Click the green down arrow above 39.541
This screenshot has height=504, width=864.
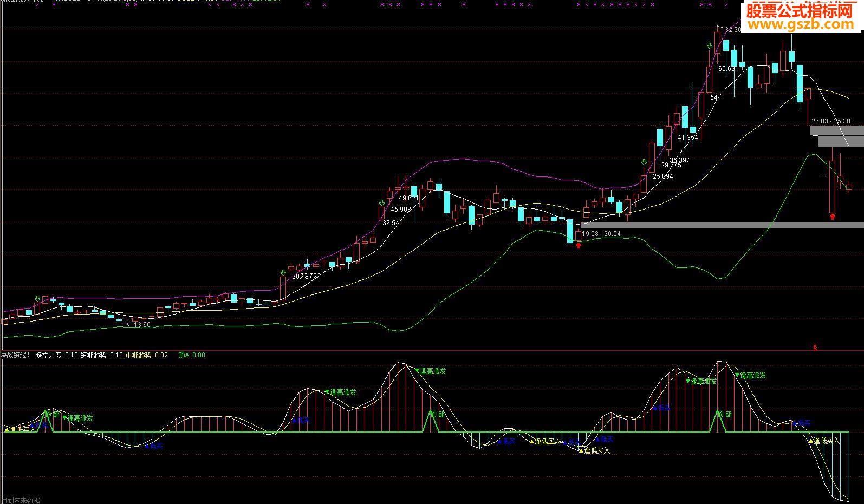pyautogui.click(x=381, y=204)
